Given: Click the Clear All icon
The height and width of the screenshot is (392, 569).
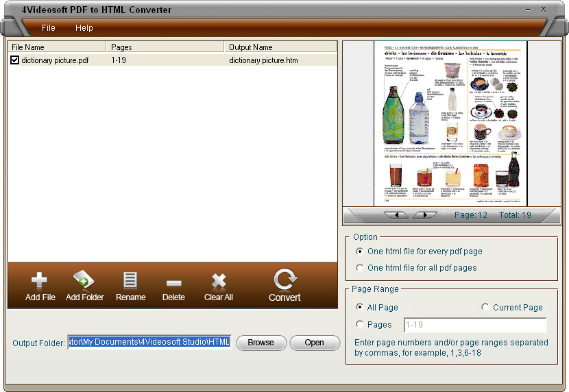Looking at the screenshot, I should point(219,280).
